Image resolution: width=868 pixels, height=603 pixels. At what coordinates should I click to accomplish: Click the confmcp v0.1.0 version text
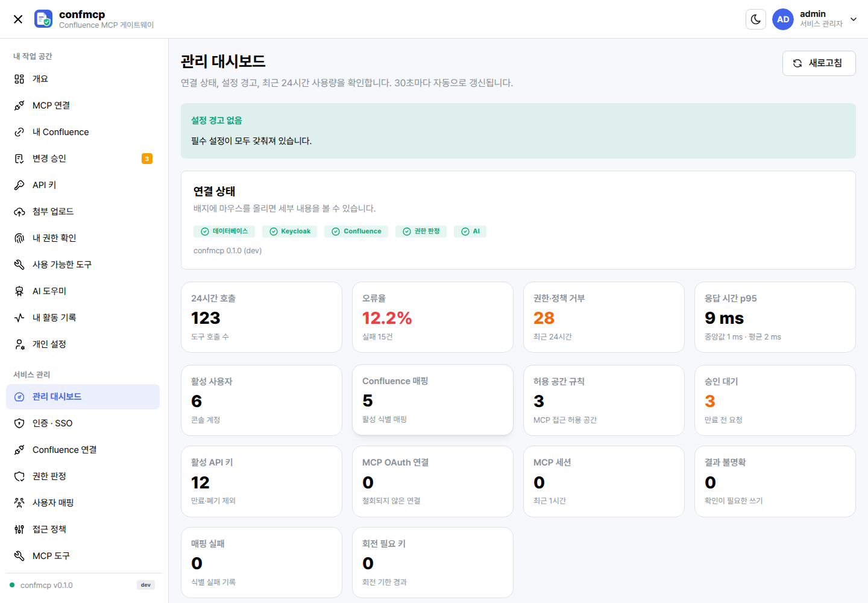(46, 586)
